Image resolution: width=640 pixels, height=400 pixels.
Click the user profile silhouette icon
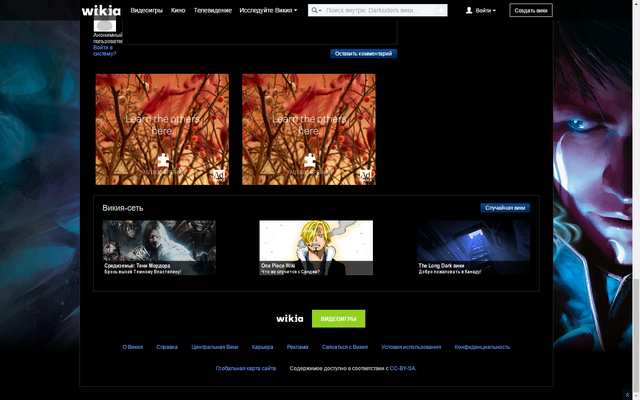[x=469, y=10]
